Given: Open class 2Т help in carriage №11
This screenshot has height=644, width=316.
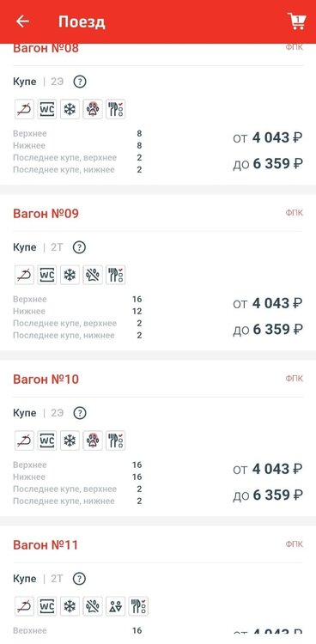Looking at the screenshot, I should [79, 579].
